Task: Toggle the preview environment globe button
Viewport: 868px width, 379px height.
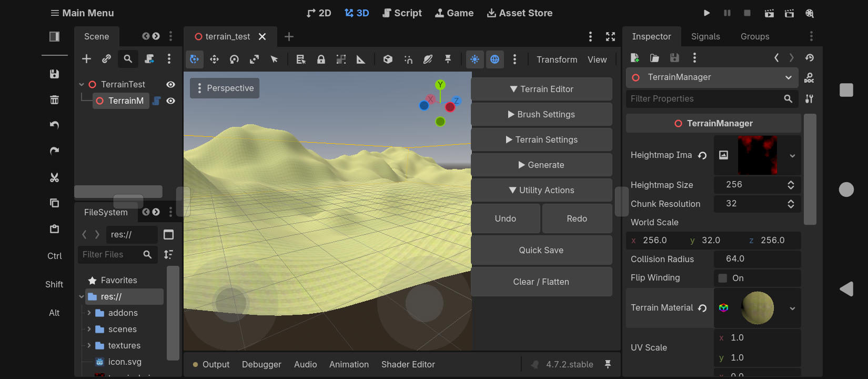Action: point(495,59)
